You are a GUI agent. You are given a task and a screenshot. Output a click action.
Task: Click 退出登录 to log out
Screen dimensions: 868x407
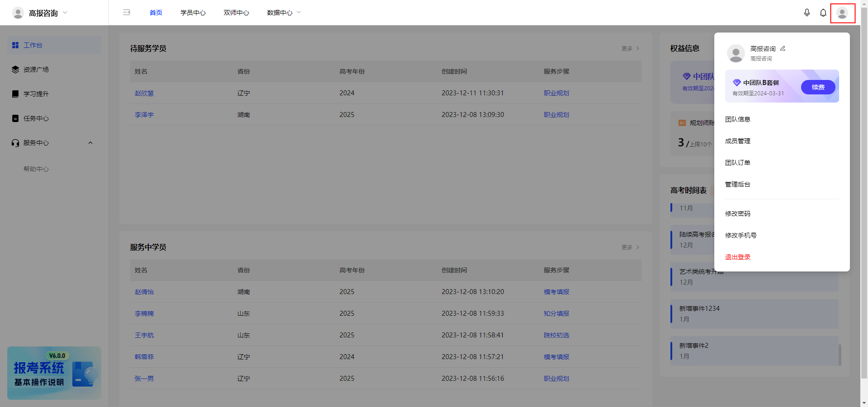pos(738,257)
